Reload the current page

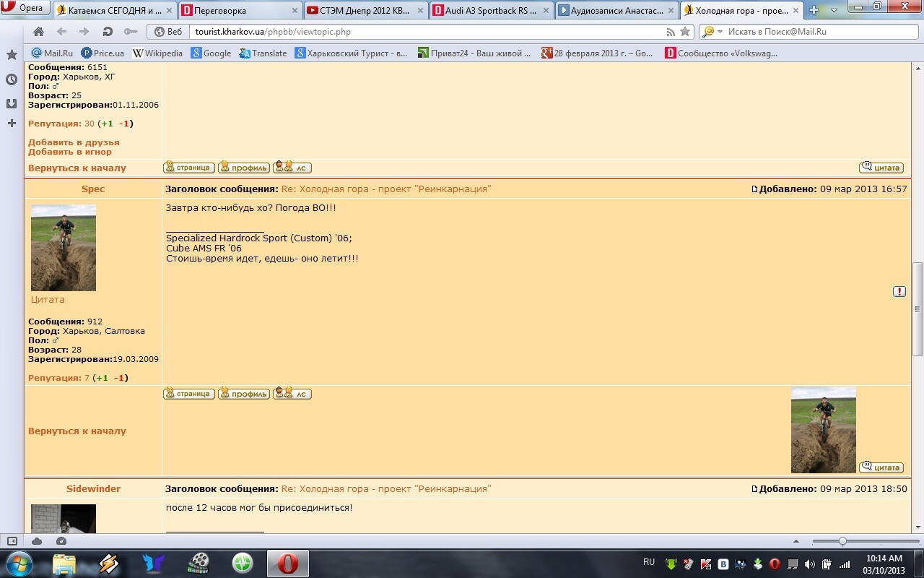107,32
